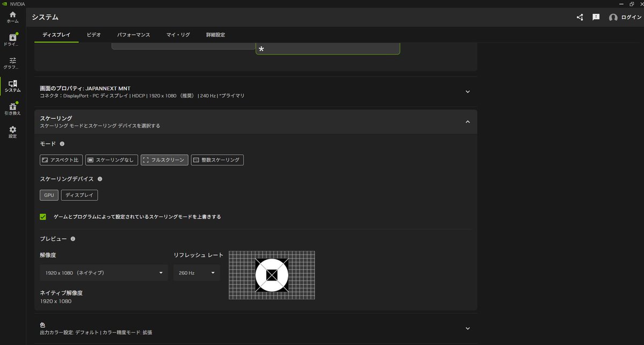This screenshot has width=644, height=345.
Task: Click the NVIDIA logo in title bar
Action: pos(5,4)
